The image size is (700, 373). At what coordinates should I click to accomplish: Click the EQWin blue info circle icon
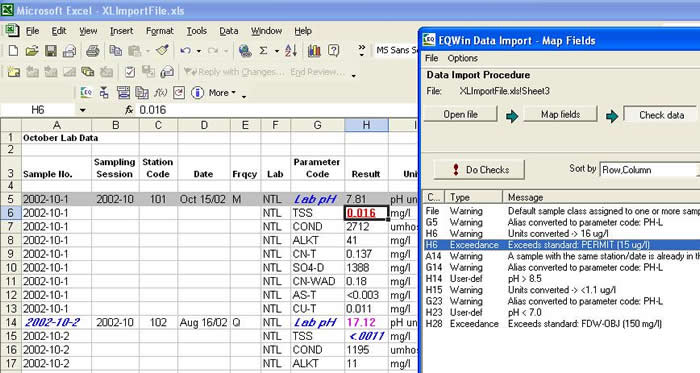pyautogui.click(x=197, y=92)
